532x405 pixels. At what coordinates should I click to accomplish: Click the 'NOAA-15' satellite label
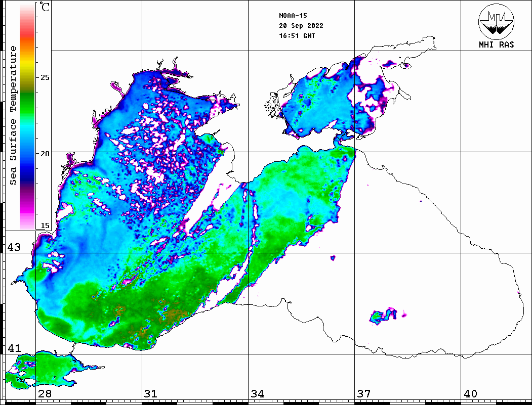coord(293,16)
